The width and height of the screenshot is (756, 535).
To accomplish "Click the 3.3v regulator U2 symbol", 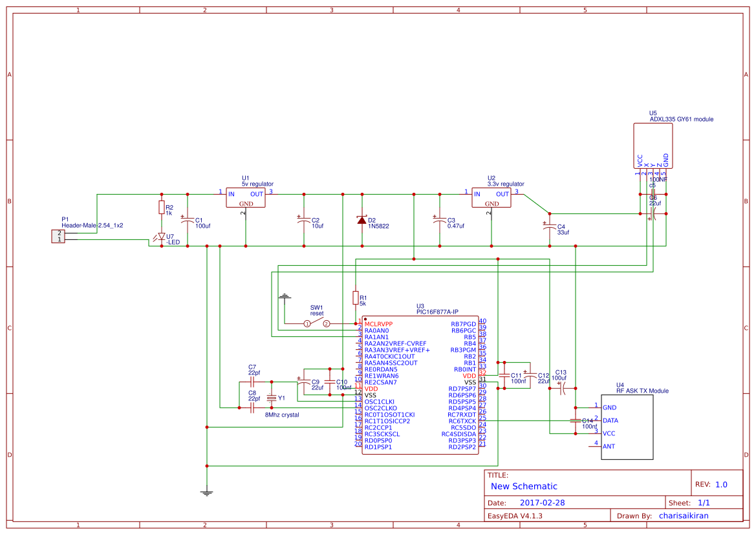I will pyautogui.click(x=491, y=197).
